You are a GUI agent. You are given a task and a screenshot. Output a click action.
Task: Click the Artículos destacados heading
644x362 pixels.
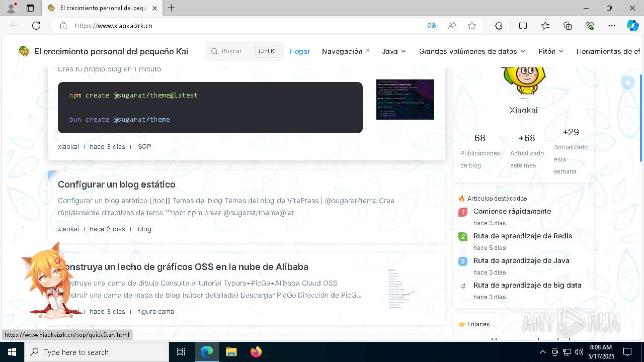[x=493, y=199]
